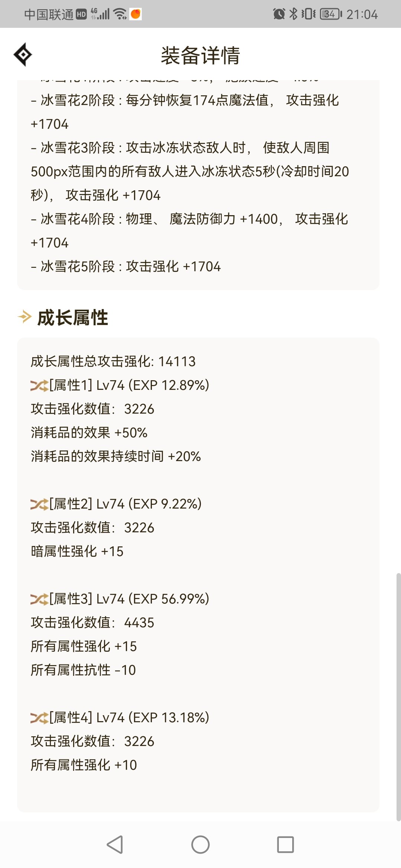This screenshot has height=868, width=401.
Task: Tap the battery indicator in status bar
Action: point(331,14)
